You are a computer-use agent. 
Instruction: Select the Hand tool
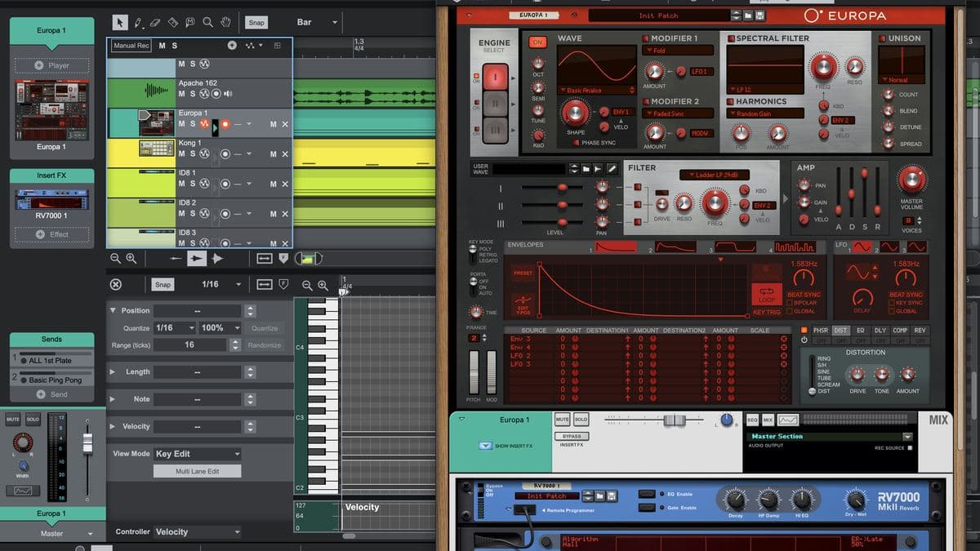tap(225, 22)
